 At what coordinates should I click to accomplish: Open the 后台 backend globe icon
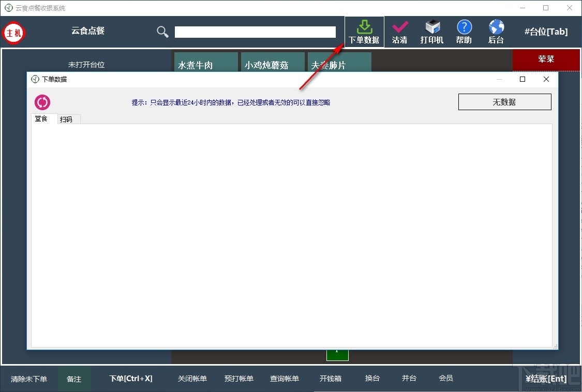pyautogui.click(x=496, y=27)
